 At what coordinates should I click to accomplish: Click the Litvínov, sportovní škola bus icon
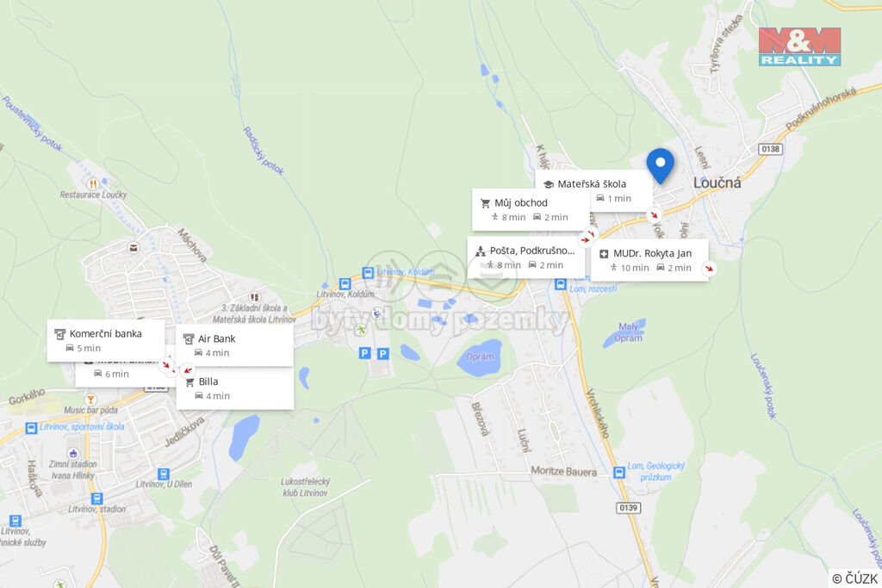pyautogui.click(x=32, y=429)
